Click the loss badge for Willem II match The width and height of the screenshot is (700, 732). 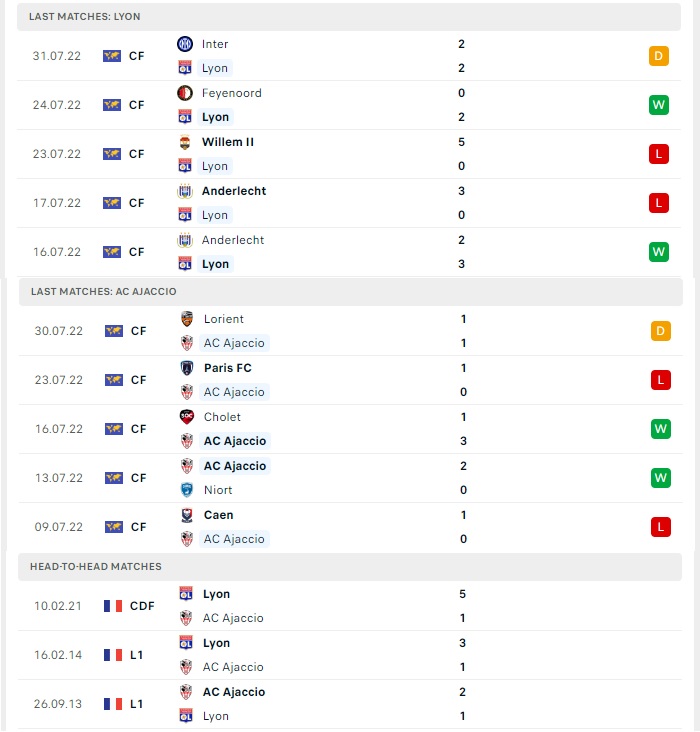658,154
